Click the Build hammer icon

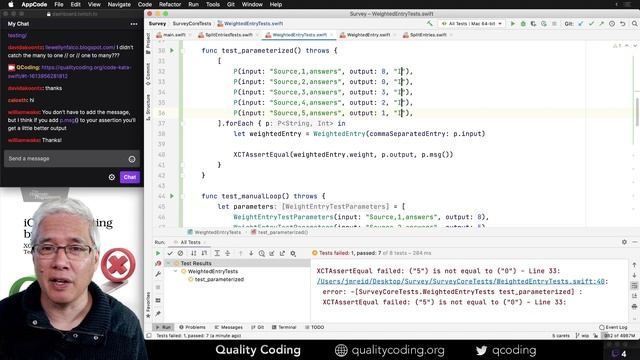click(429, 24)
